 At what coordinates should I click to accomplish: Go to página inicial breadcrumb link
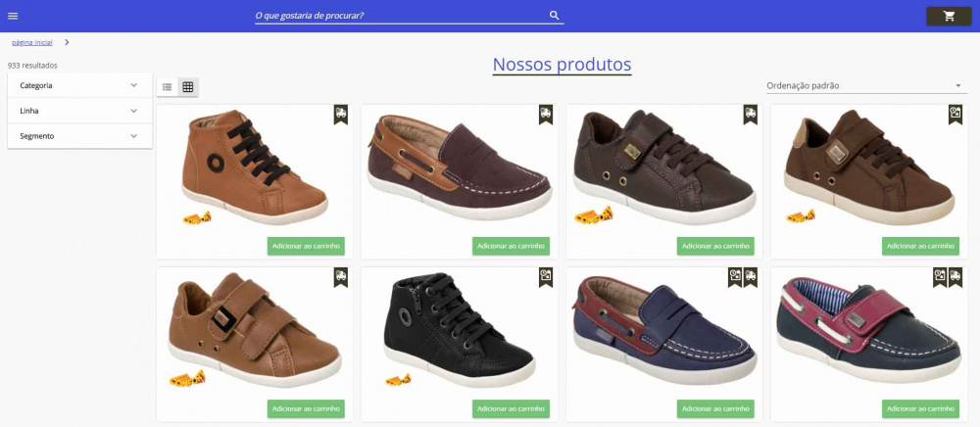[32, 43]
